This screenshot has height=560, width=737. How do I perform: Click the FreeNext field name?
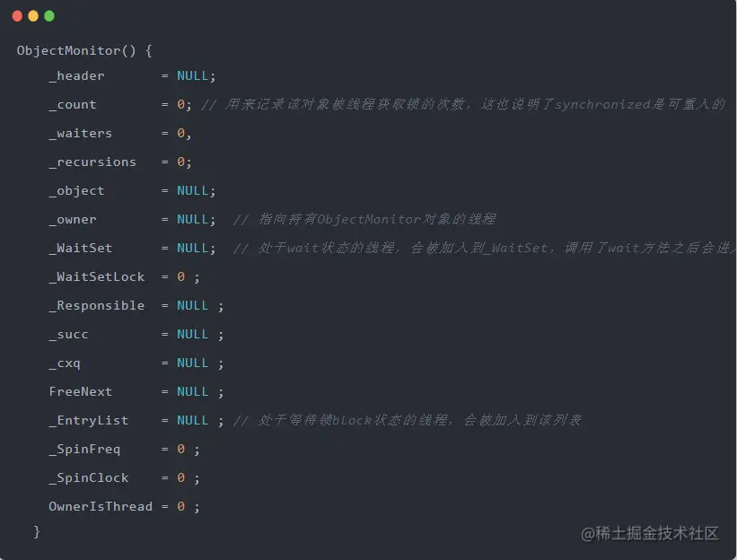(x=81, y=392)
